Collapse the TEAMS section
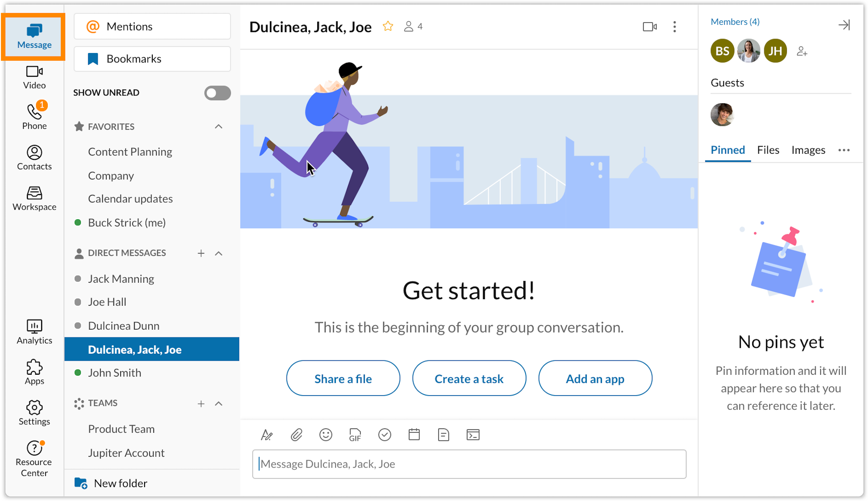The height and width of the screenshot is (501, 868). 220,403
